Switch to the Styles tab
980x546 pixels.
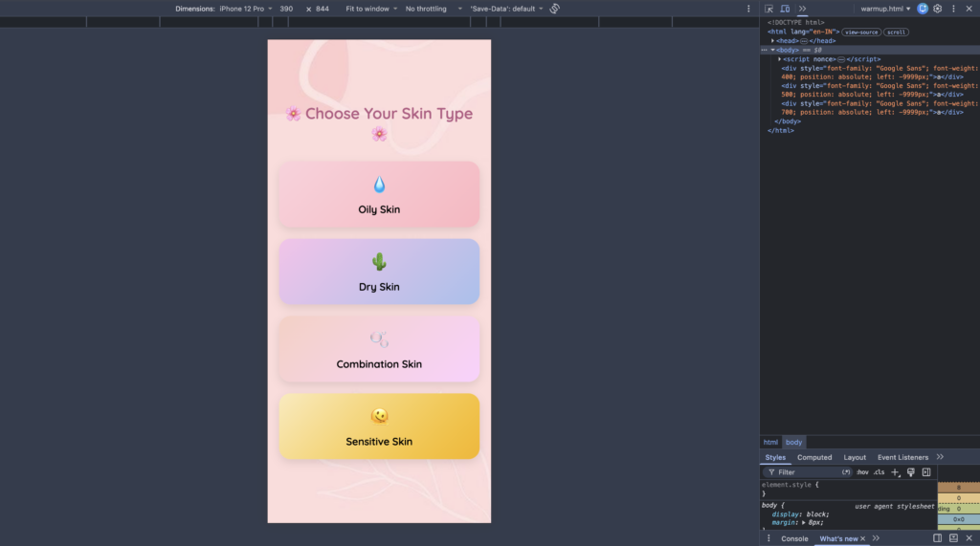pos(775,457)
